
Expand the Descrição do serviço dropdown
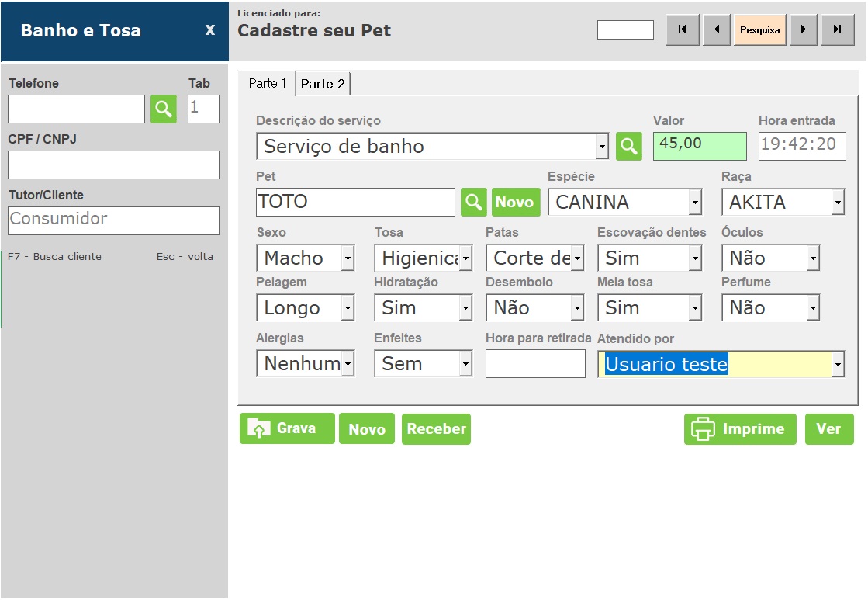pyautogui.click(x=602, y=147)
